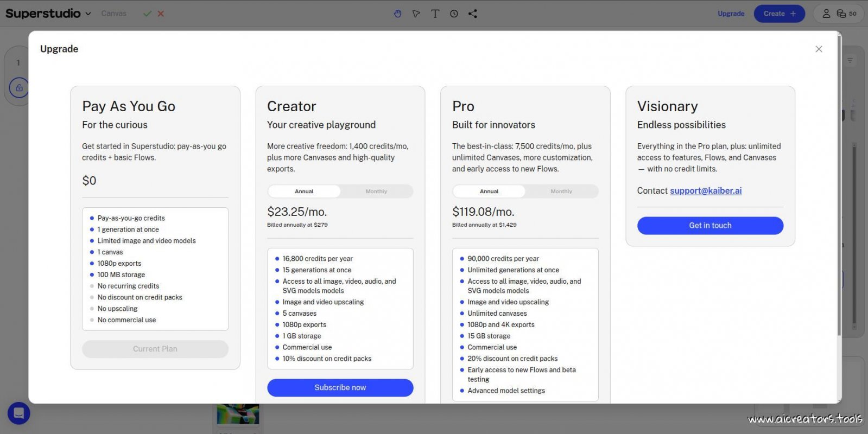Select the pointer selection tool icon
868x434 pixels.
pyautogui.click(x=416, y=14)
